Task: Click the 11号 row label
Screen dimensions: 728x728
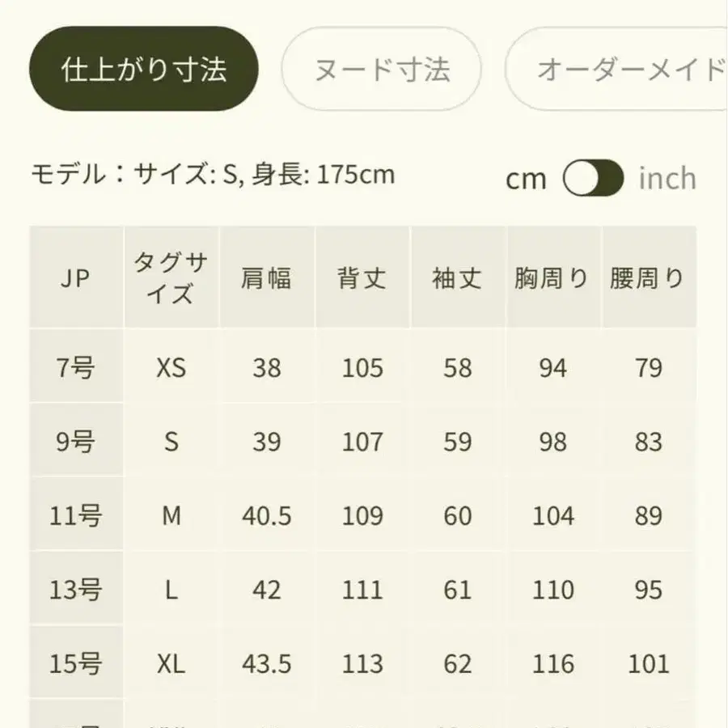Action: (75, 515)
